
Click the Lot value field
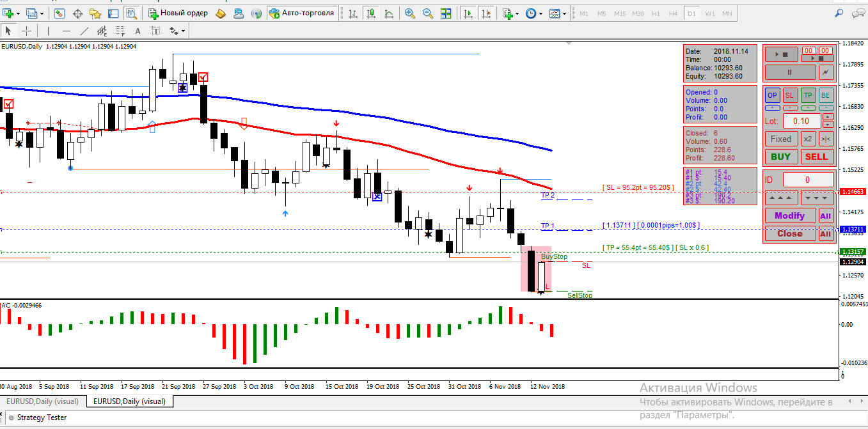(x=801, y=121)
